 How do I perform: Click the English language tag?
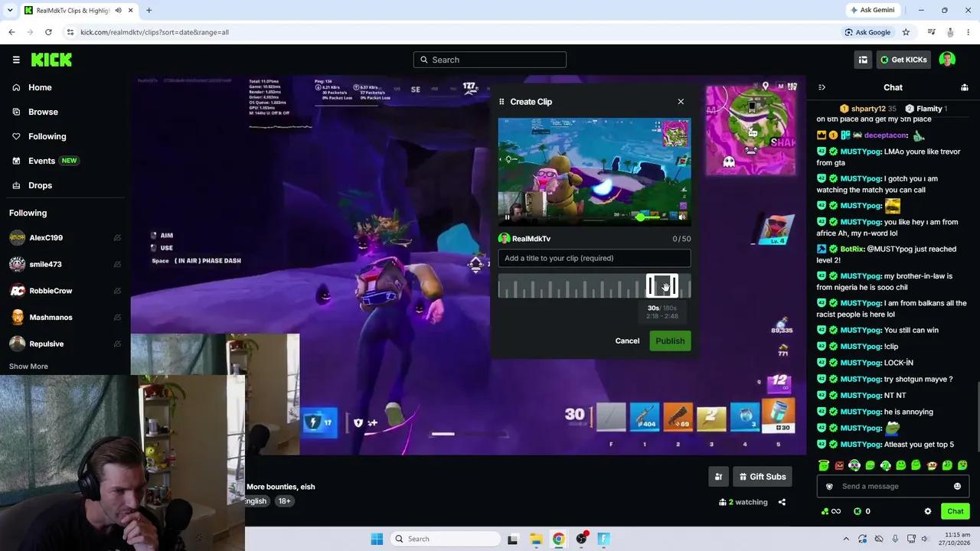[256, 501]
